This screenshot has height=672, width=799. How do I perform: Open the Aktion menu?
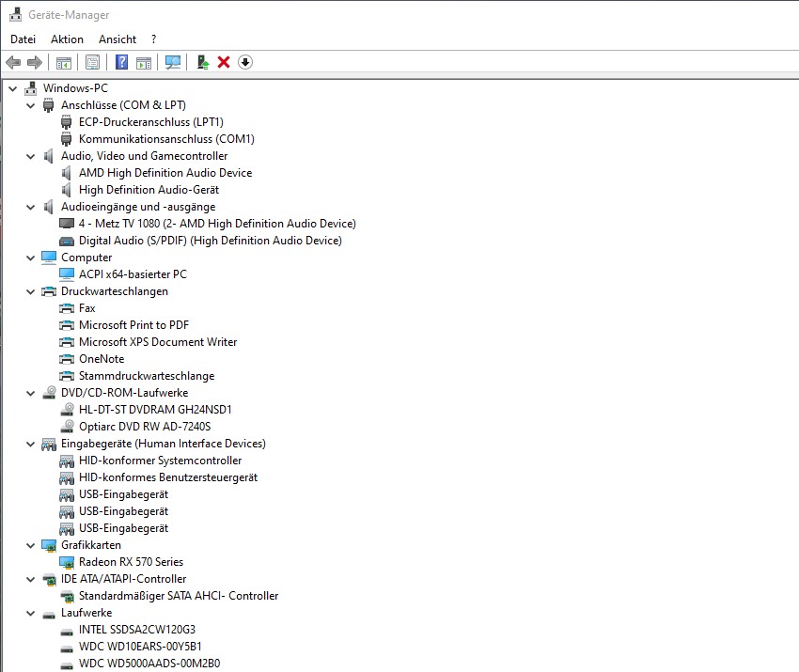pyautogui.click(x=67, y=39)
